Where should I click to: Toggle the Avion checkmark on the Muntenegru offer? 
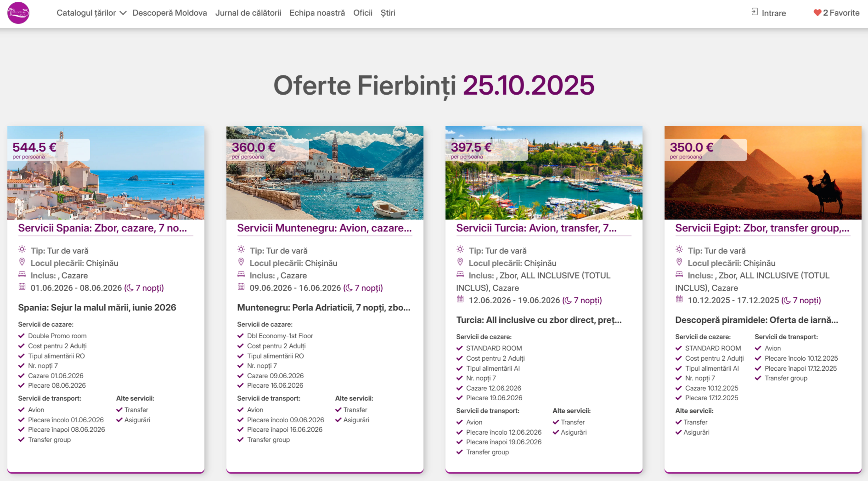click(x=241, y=410)
